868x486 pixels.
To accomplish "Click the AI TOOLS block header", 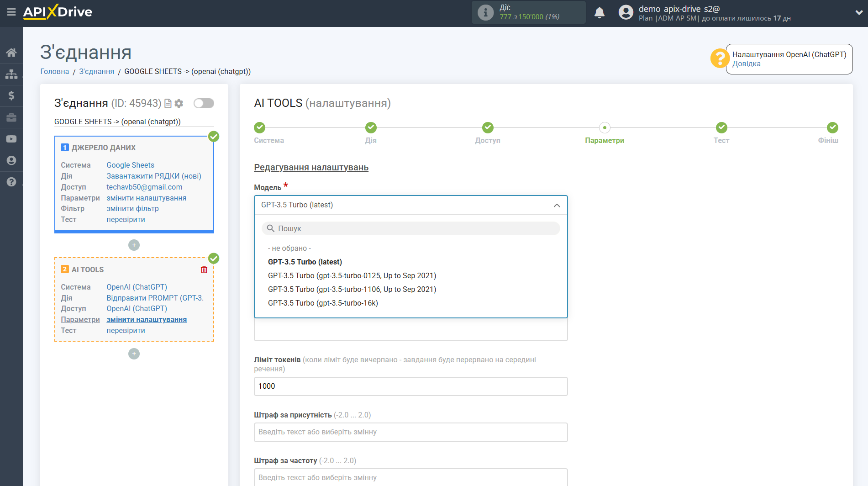I will tap(87, 270).
